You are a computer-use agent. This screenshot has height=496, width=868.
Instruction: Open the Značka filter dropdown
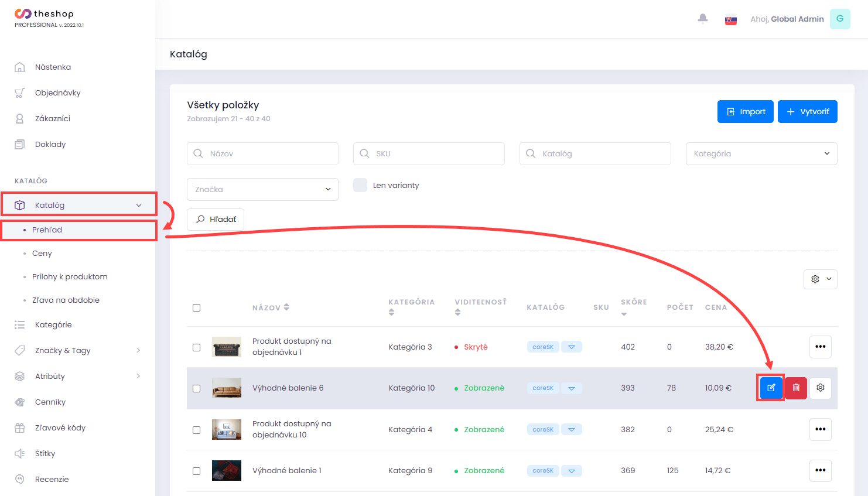(x=262, y=189)
